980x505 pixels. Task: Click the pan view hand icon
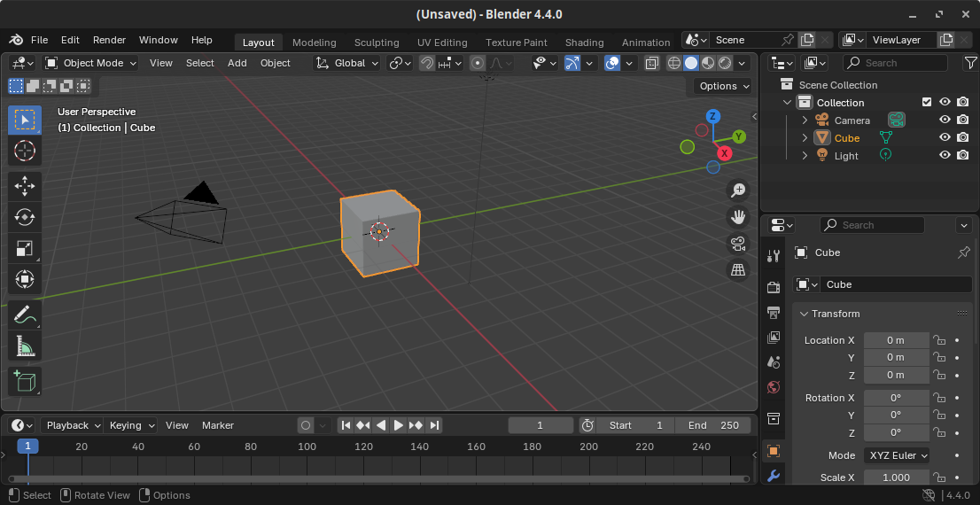(x=738, y=217)
